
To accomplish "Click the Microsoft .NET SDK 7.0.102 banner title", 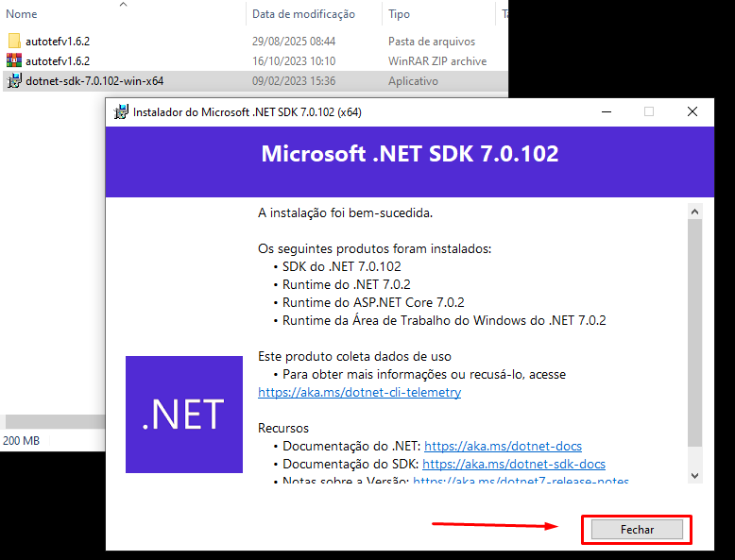I will tap(410, 154).
